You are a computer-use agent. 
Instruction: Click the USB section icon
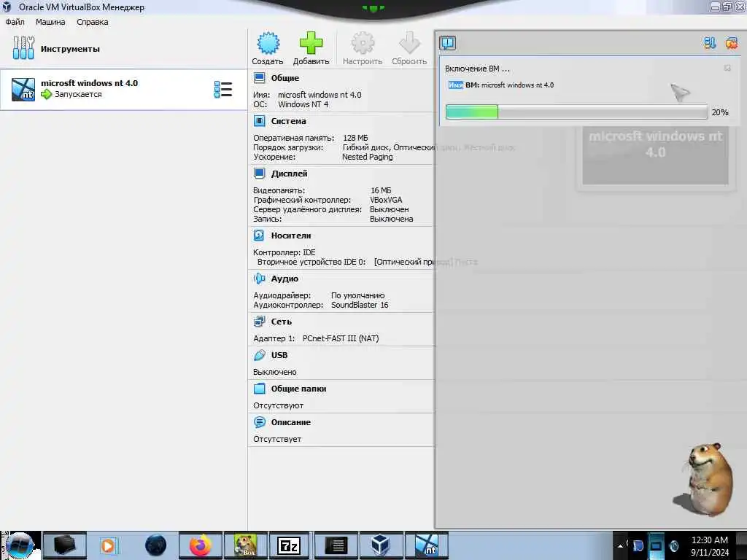[259, 355]
